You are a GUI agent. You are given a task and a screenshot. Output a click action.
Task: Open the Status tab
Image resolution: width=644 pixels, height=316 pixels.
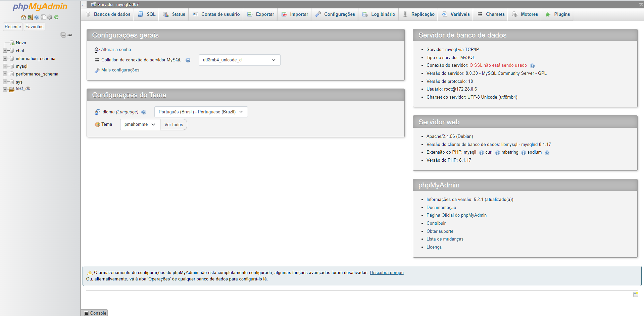point(174,14)
